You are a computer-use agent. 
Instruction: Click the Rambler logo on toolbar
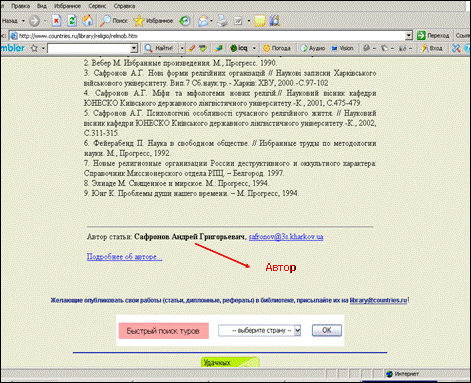[x=12, y=48]
